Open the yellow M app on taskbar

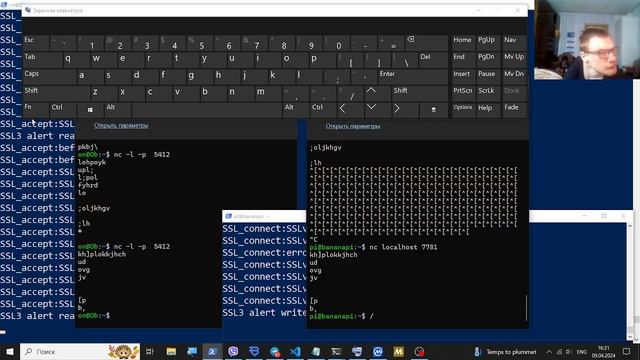point(398,351)
